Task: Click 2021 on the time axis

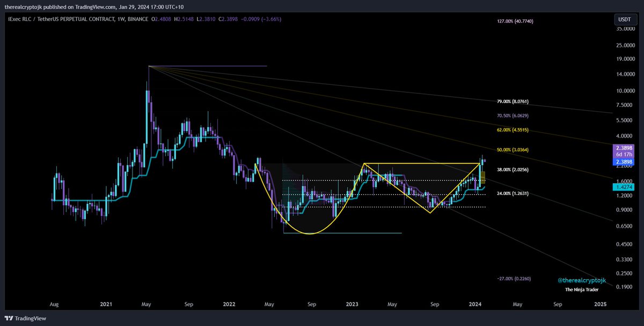Action: point(106,304)
